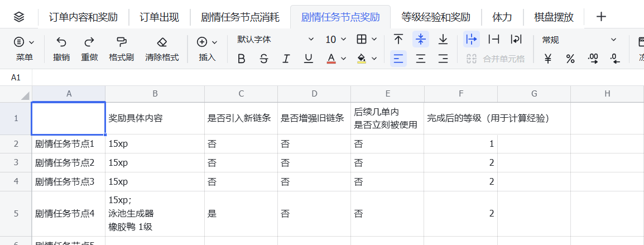Screen dimensions: 644x245
Task: Expand the 菜单 dropdown chevron
Action: (x=32, y=42)
